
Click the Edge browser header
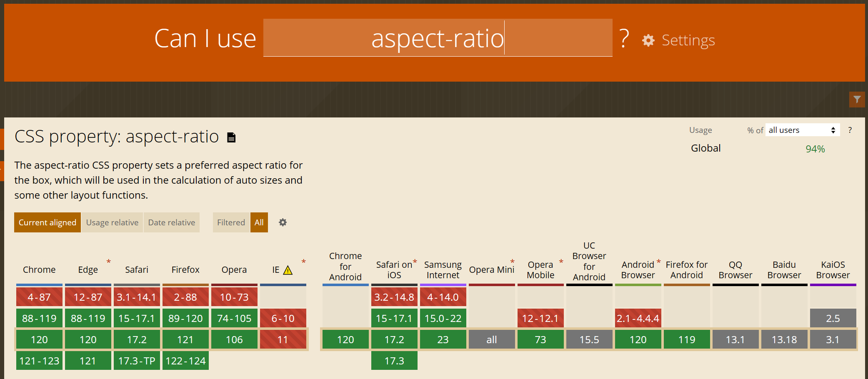[88, 270]
